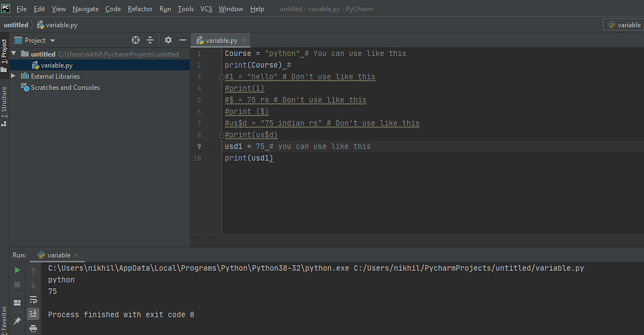Rerun variable with green play icon
The width and height of the screenshot is (644, 335).
17,270
